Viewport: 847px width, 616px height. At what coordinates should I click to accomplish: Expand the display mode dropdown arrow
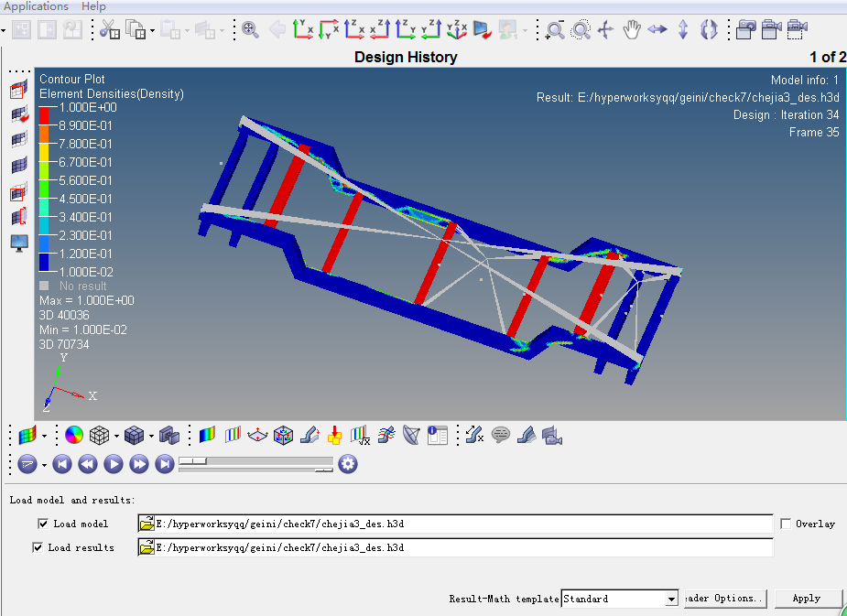pyautogui.click(x=44, y=437)
